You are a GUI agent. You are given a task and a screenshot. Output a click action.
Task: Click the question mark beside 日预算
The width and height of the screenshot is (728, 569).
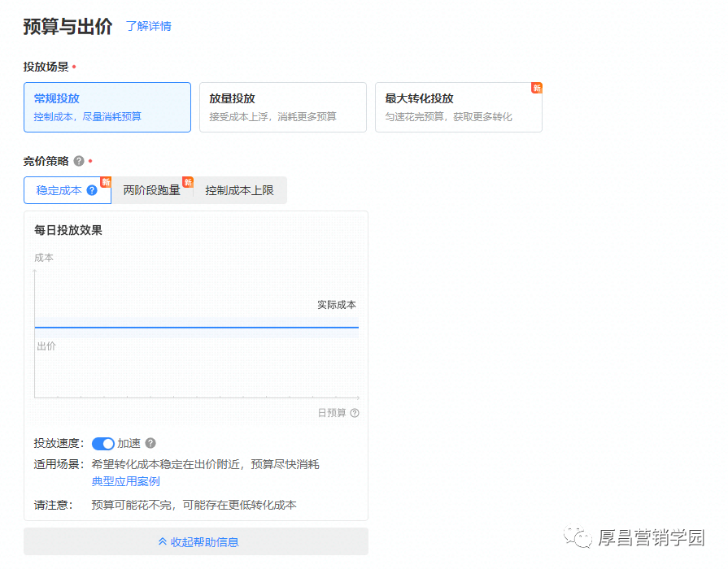(356, 412)
